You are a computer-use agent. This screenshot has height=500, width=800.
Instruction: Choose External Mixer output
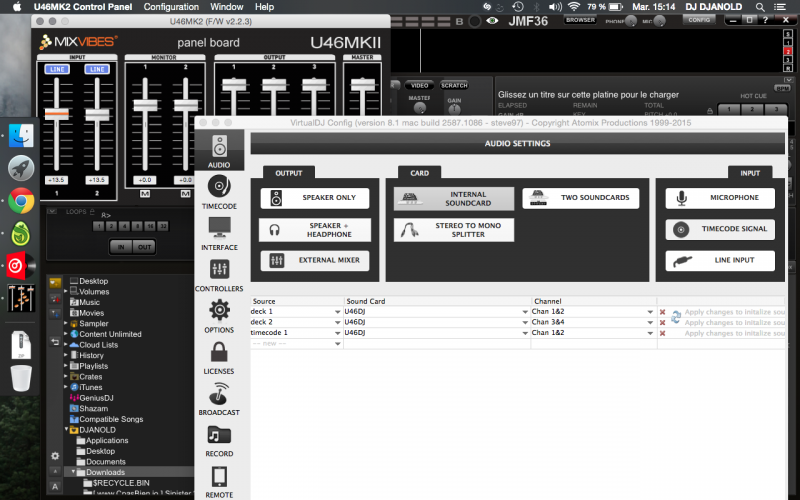[315, 261]
